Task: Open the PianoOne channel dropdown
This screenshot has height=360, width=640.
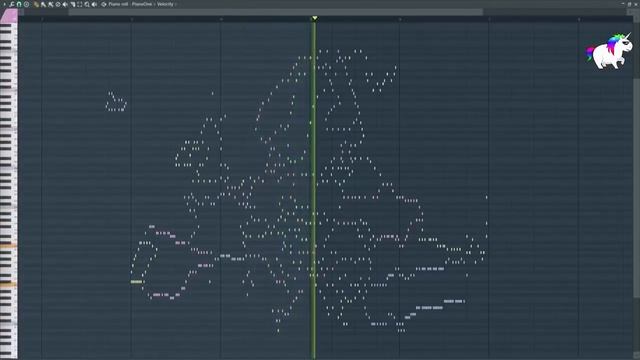Action: (x=142, y=4)
